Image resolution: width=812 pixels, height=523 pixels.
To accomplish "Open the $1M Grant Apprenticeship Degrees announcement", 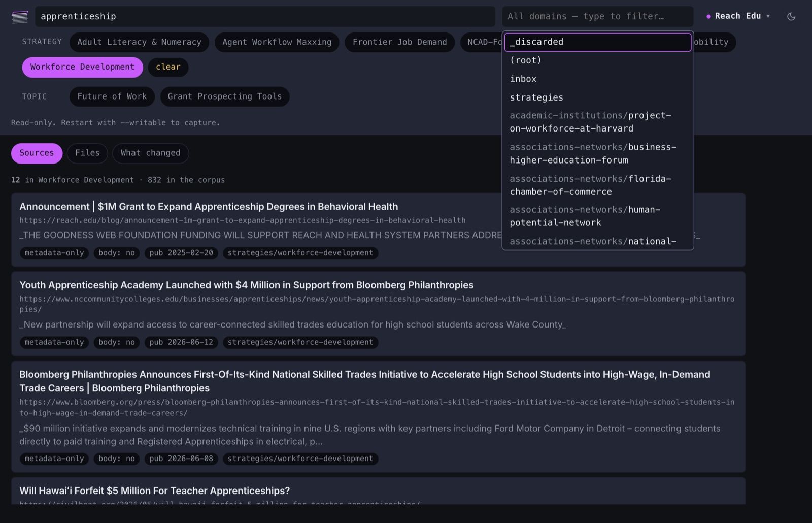I will pyautogui.click(x=209, y=207).
